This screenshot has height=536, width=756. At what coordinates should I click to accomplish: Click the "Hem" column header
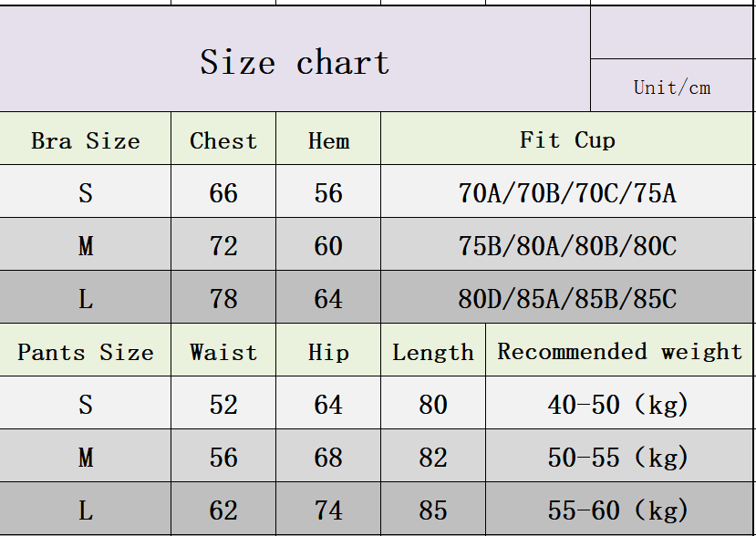coord(328,140)
